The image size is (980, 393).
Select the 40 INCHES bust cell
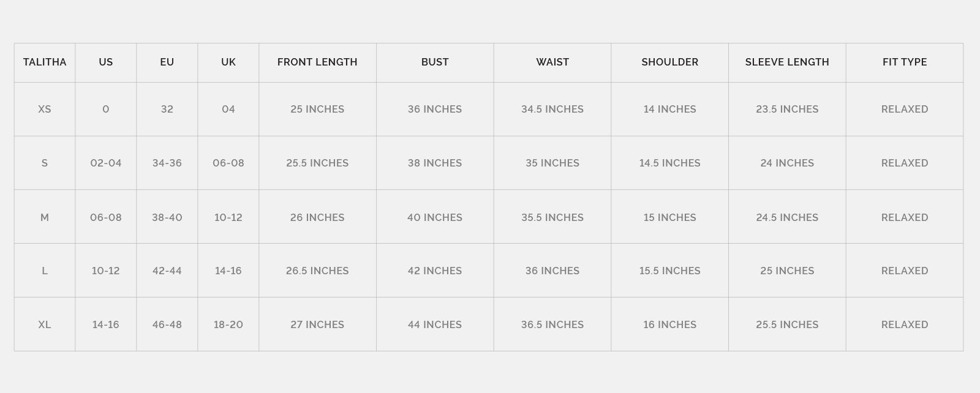pos(435,217)
